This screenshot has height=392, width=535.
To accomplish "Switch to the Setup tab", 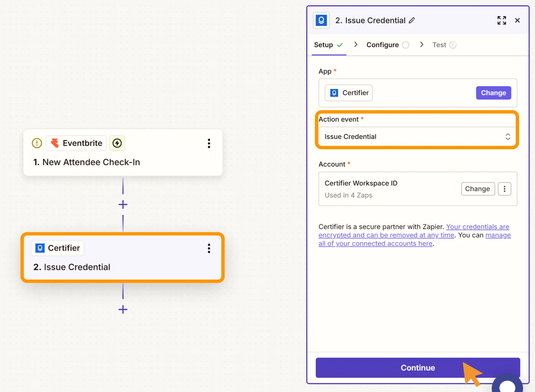I will [x=328, y=45].
